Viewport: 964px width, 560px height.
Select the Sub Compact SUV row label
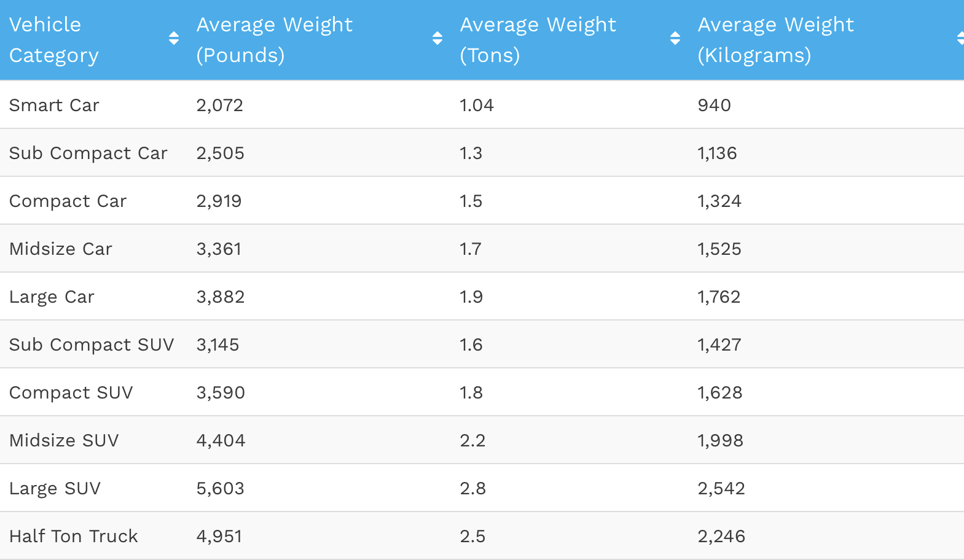[x=92, y=344]
